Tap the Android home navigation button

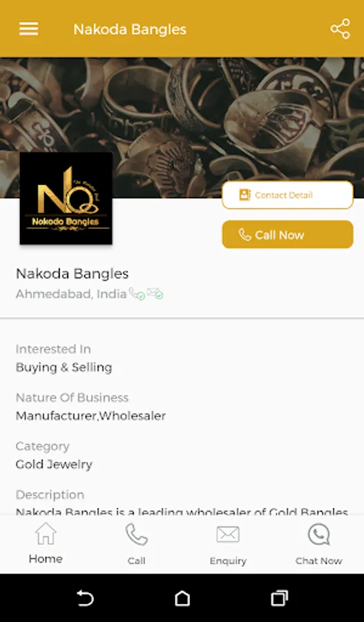182,599
